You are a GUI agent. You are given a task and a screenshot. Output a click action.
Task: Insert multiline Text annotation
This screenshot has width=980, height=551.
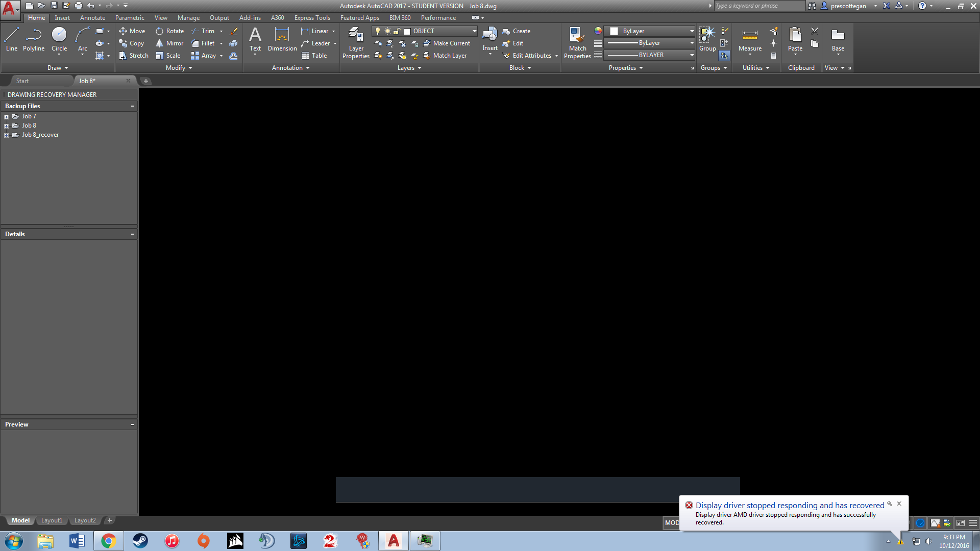click(255, 39)
